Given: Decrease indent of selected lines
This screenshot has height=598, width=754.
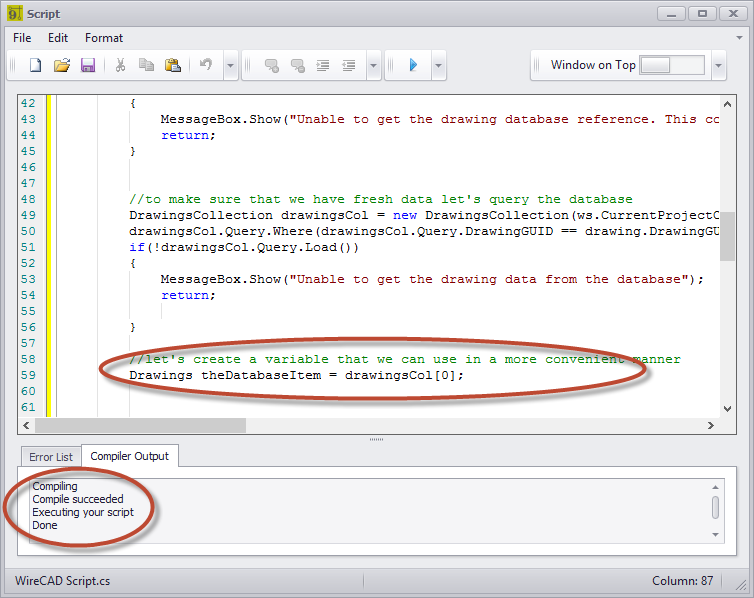Looking at the screenshot, I should tap(349, 65).
